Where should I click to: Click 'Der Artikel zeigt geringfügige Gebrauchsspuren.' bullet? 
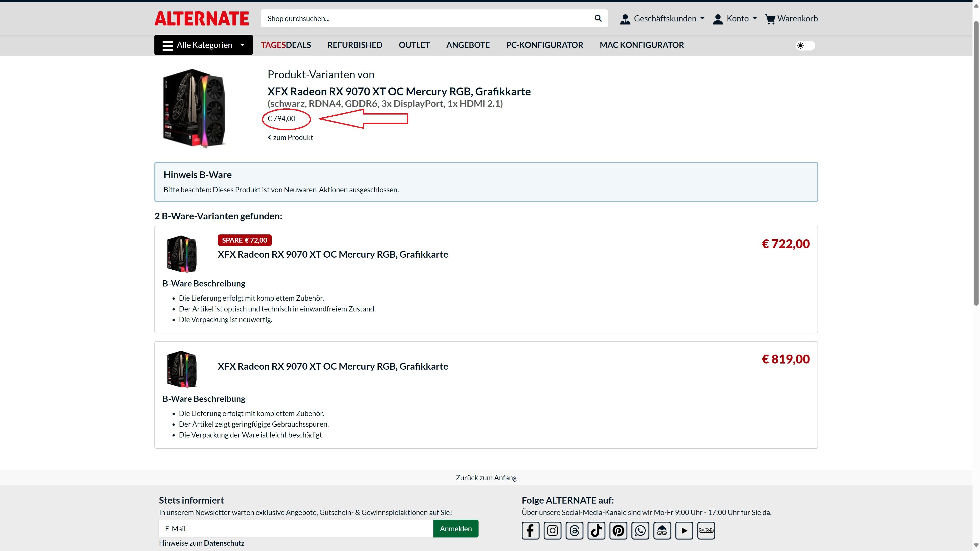pos(254,424)
